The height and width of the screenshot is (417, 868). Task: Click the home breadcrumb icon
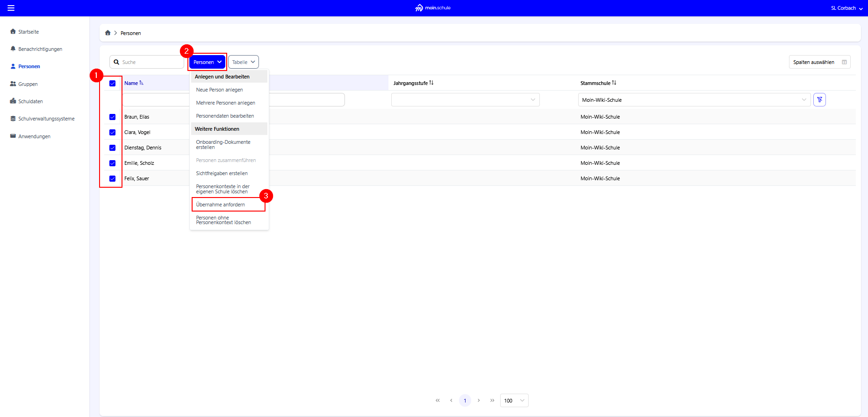click(x=108, y=33)
